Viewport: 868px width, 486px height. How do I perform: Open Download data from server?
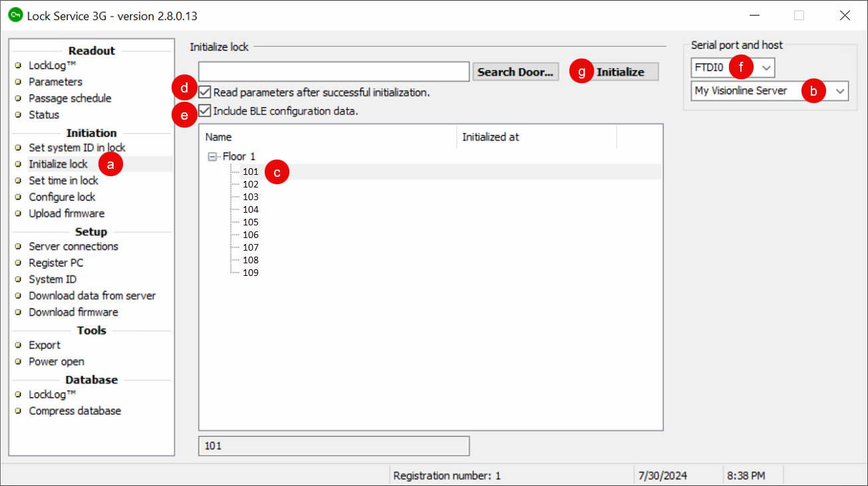(x=92, y=296)
